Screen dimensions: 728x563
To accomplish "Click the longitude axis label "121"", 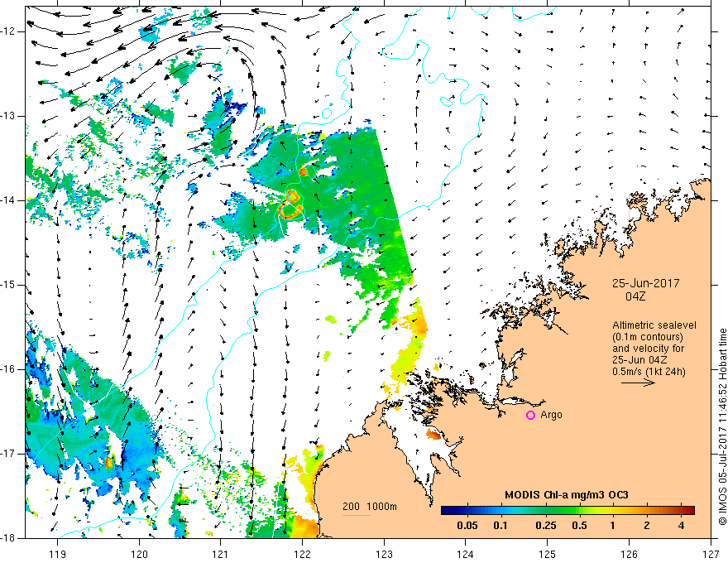I will point(221,554).
